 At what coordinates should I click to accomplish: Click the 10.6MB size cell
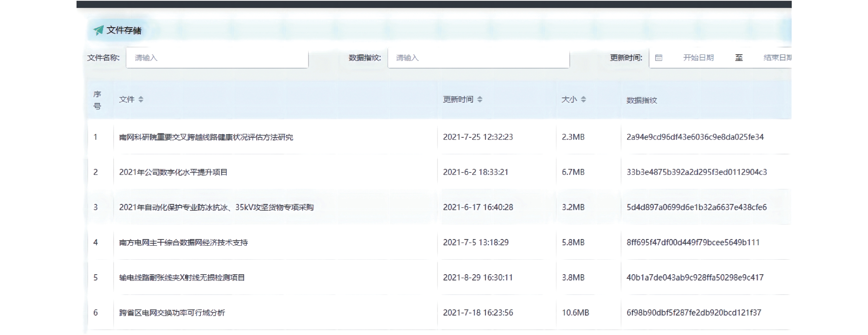point(575,312)
